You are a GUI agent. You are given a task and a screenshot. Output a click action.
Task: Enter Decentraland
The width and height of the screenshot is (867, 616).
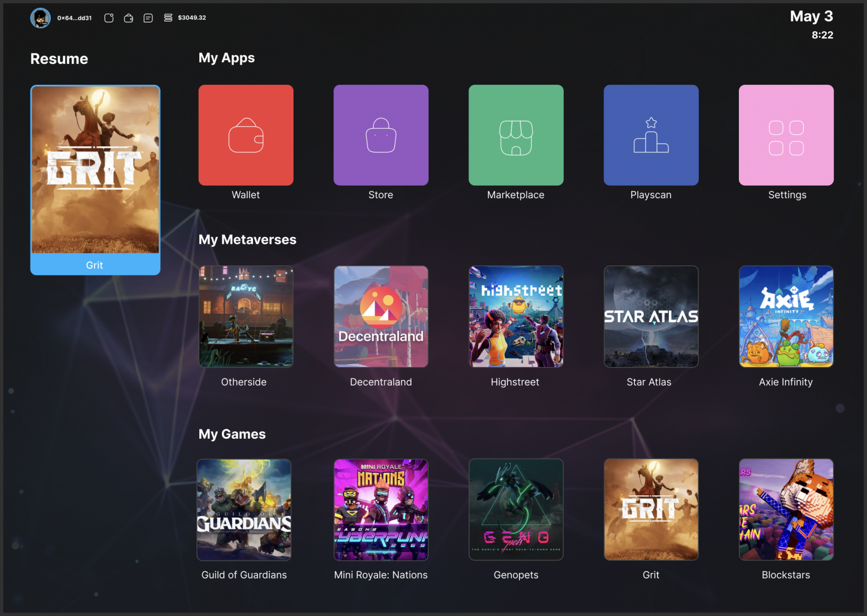[x=380, y=316]
